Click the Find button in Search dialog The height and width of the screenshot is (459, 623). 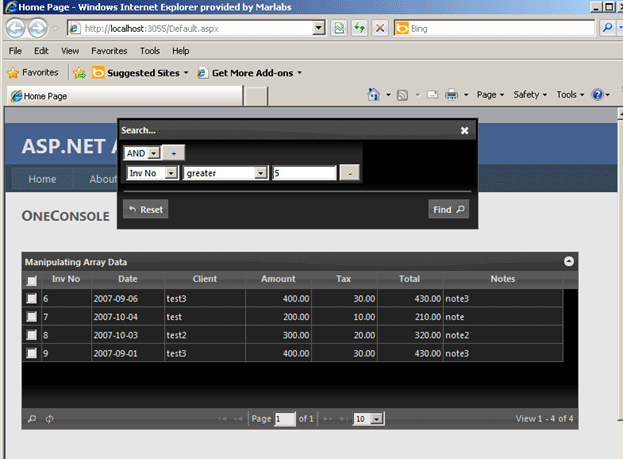[x=449, y=209]
